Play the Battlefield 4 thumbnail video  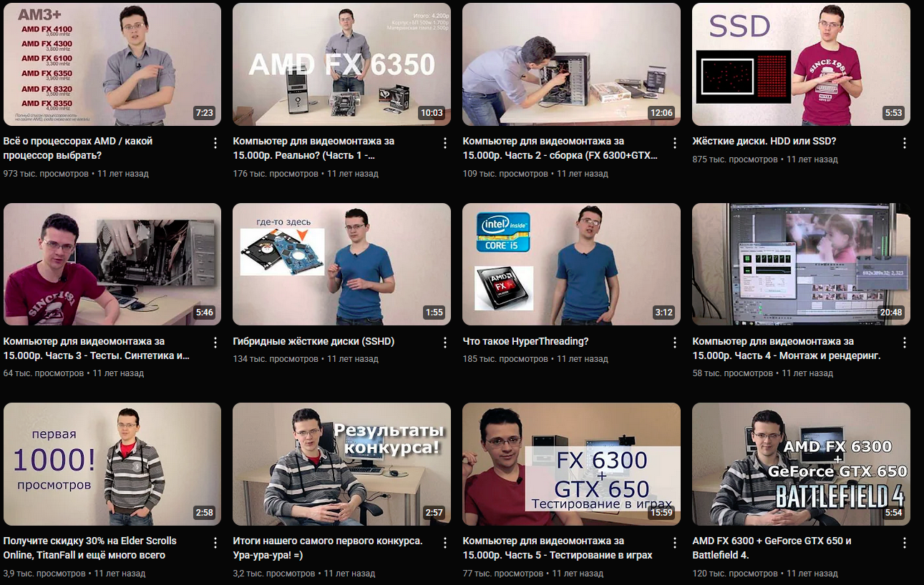(802, 463)
